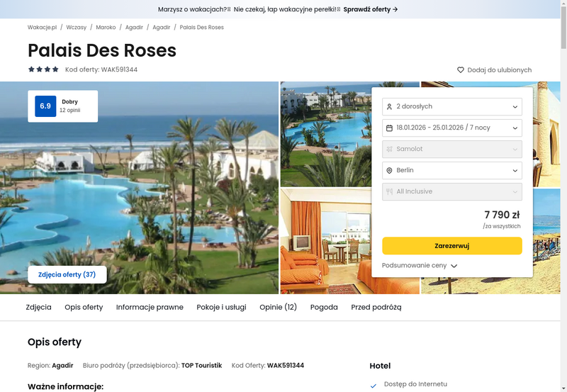Click the heart icon to add favorite
Screen dimensions: 567x392
point(460,69)
